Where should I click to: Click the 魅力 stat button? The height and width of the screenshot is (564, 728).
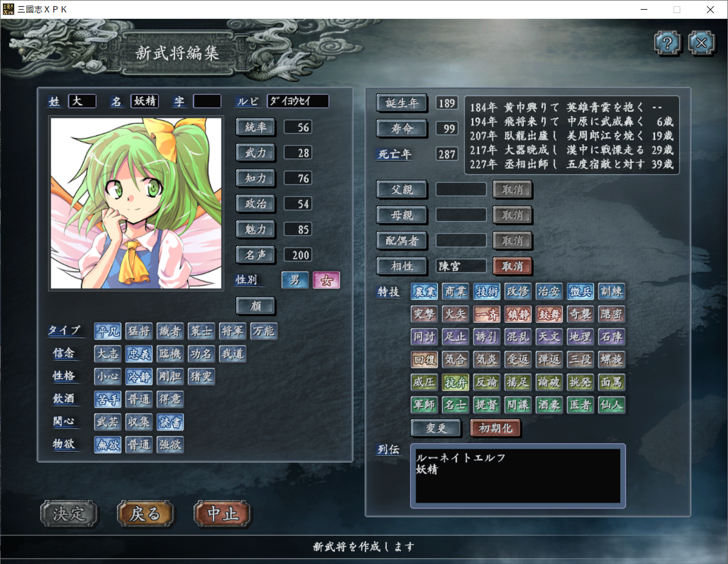click(x=255, y=229)
